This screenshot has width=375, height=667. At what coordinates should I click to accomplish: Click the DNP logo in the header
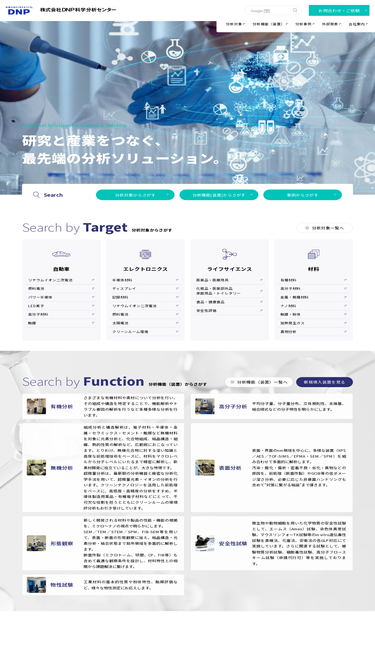[18, 11]
